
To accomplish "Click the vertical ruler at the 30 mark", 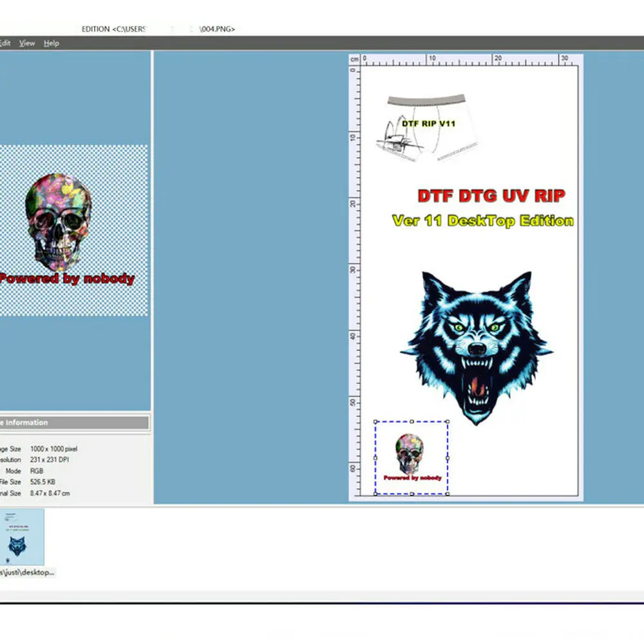I will tap(354, 270).
